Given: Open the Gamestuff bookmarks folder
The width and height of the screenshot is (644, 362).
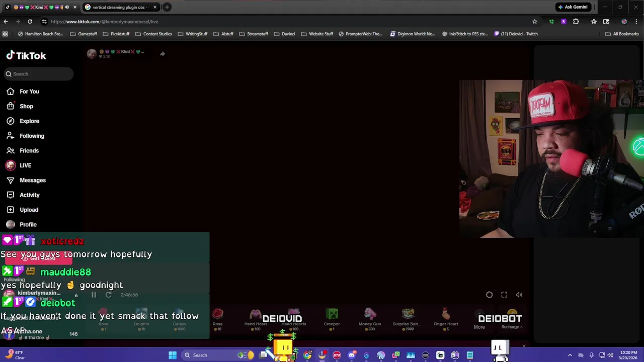Looking at the screenshot, I should (x=84, y=34).
